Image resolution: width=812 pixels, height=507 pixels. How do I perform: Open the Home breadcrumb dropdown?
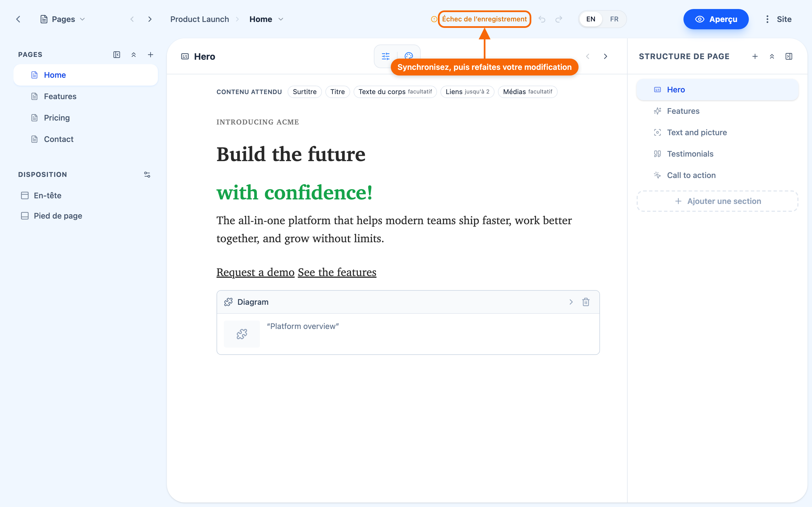266,19
